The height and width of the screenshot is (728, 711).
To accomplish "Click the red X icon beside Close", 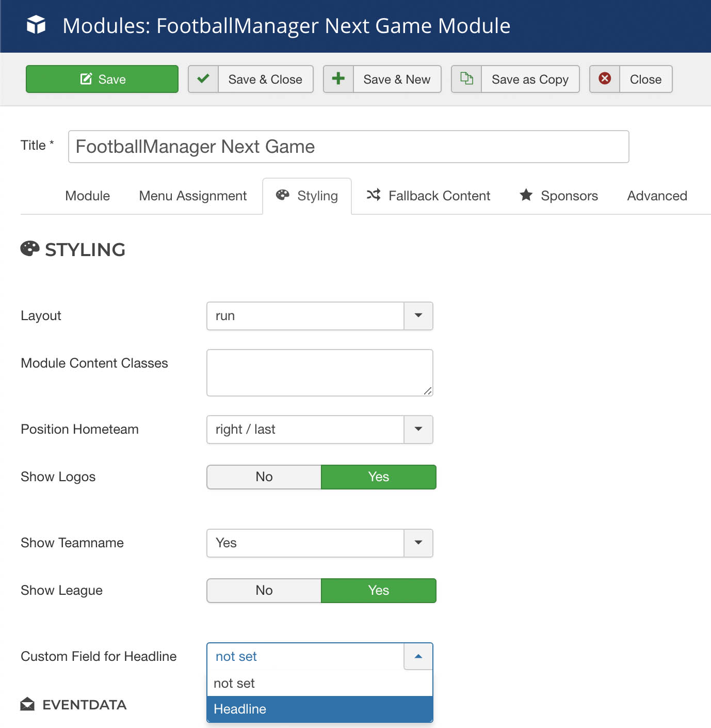I will [x=605, y=79].
